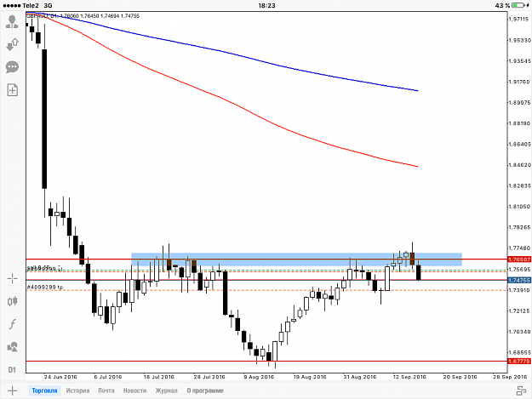Open the accounts person icon
The image size is (532, 399).
[x=12, y=21]
